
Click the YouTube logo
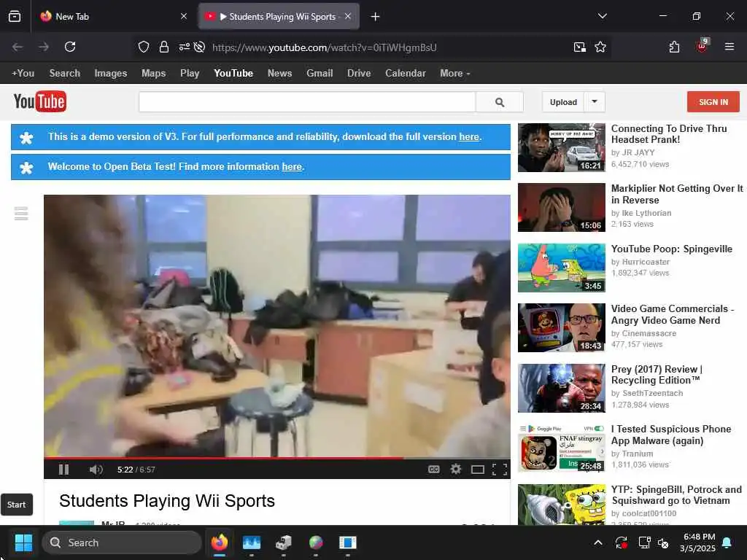coord(40,101)
